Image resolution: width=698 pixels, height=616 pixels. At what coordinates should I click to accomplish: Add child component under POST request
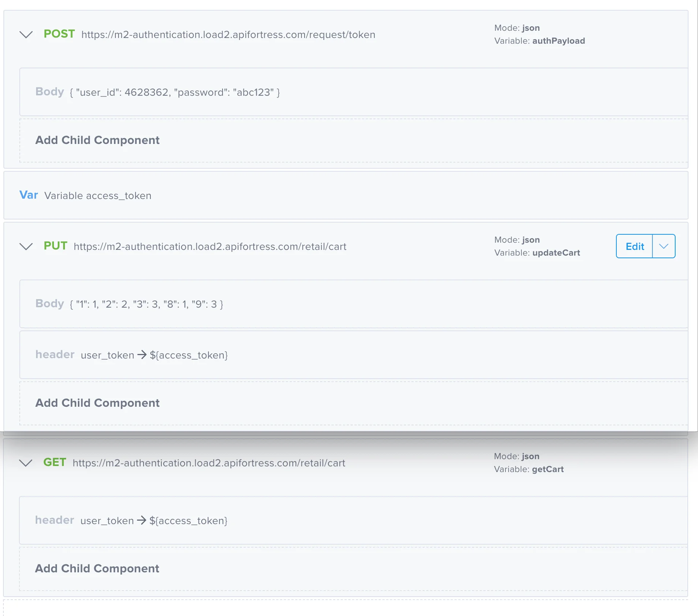(97, 140)
